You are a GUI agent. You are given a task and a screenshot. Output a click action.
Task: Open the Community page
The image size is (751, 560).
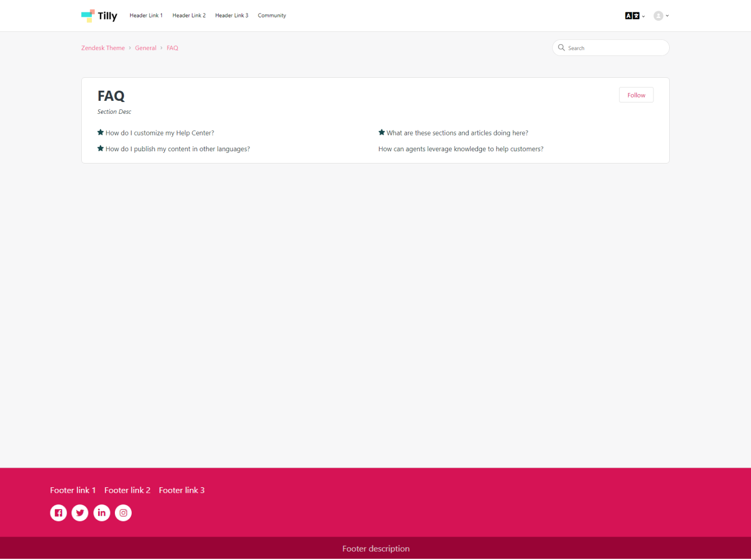[x=272, y=16]
